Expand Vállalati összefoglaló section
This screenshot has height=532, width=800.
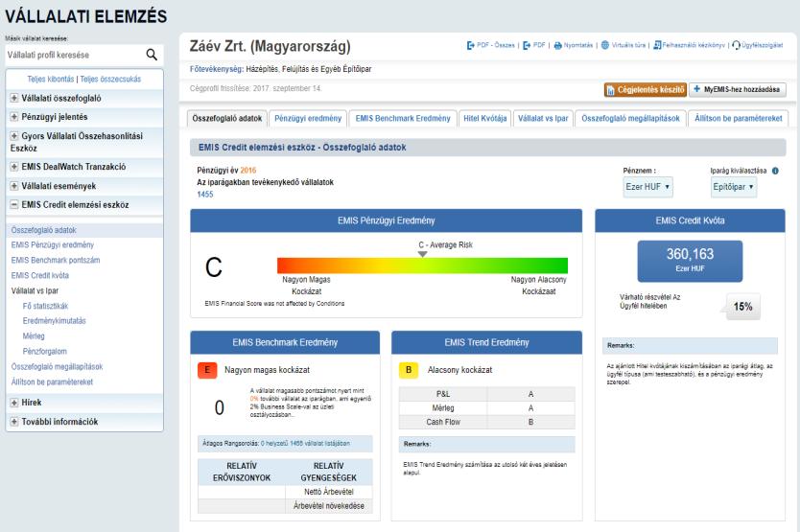click(14, 98)
